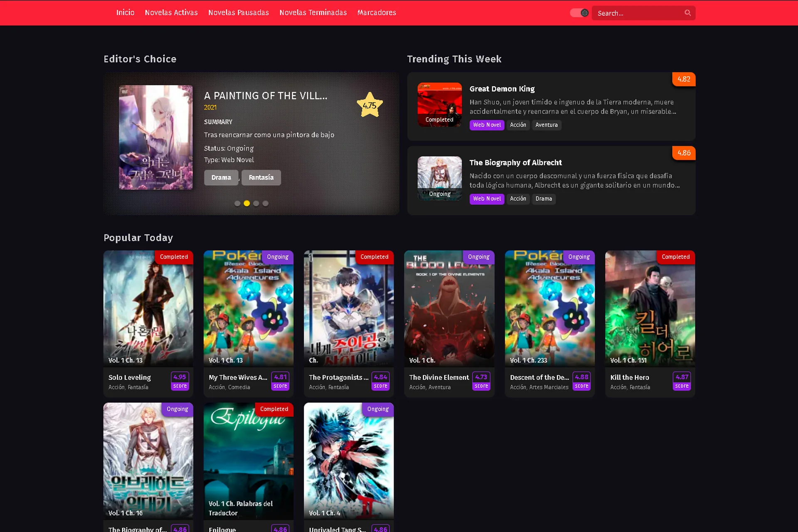Open the Novelas Activas menu item
The image size is (798, 532).
(171, 12)
